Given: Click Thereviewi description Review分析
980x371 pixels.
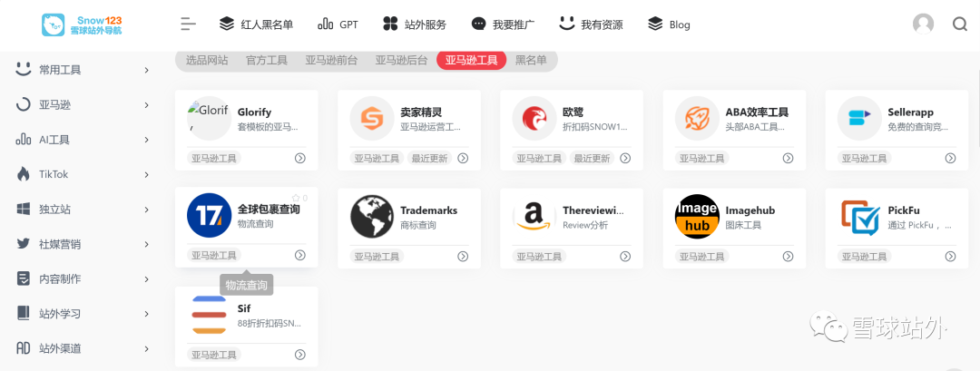Looking at the screenshot, I should 585,226.
